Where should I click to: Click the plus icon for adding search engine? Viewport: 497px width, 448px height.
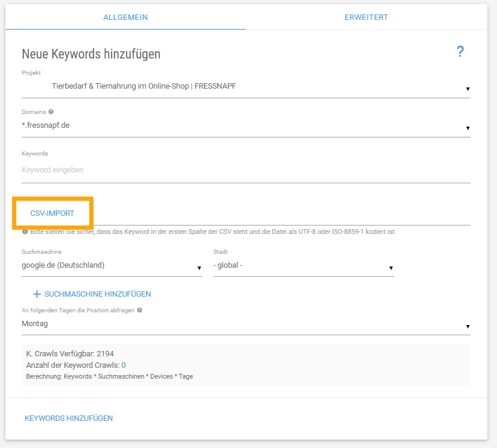point(37,294)
